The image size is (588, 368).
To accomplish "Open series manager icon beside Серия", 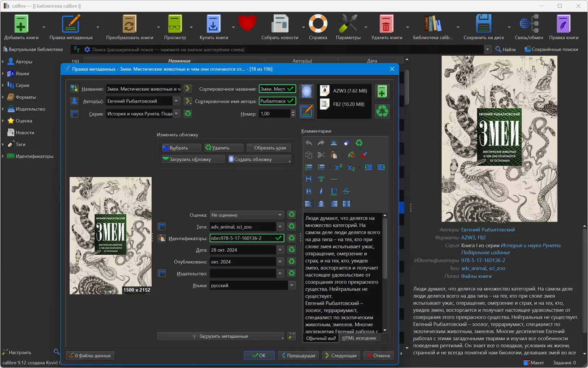I will click(x=74, y=114).
